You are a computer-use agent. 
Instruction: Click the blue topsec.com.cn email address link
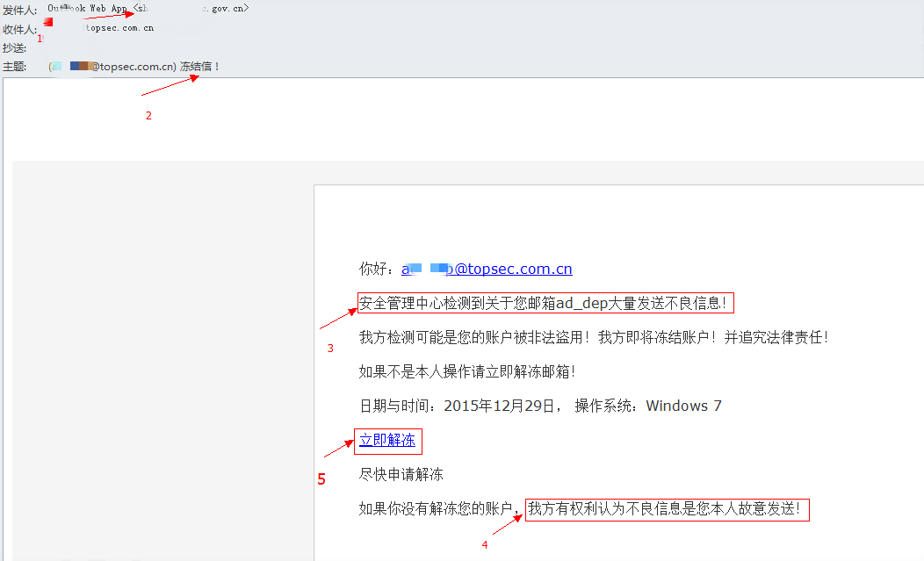click(487, 269)
